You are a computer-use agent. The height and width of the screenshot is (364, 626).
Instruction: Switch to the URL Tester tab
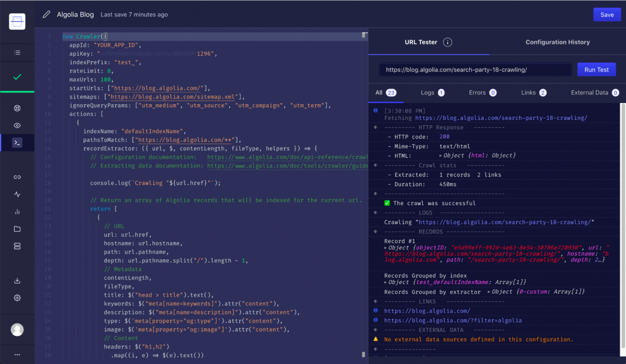[421, 42]
